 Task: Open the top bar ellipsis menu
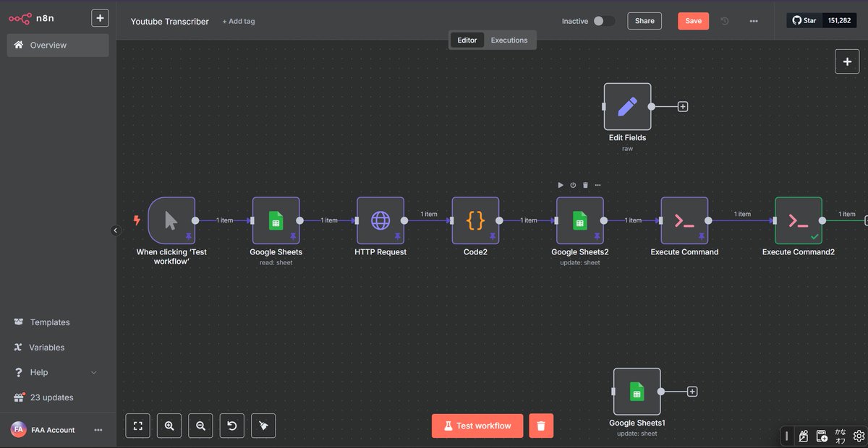pyautogui.click(x=754, y=21)
